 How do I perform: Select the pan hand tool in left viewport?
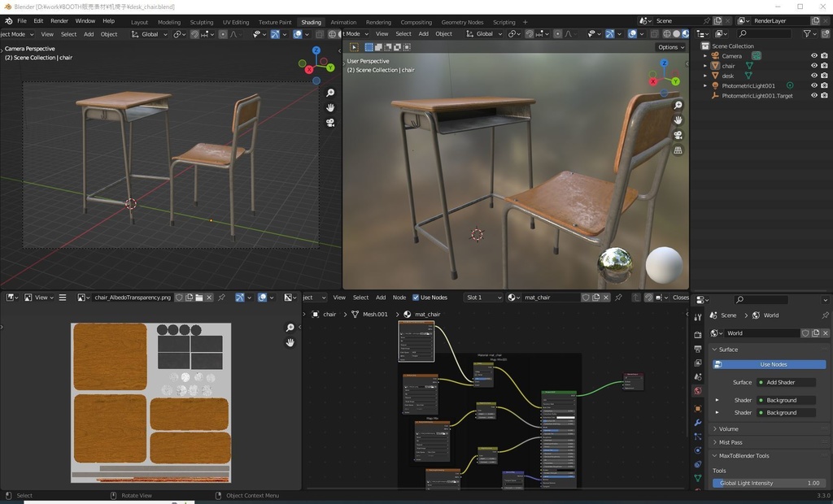(x=330, y=108)
